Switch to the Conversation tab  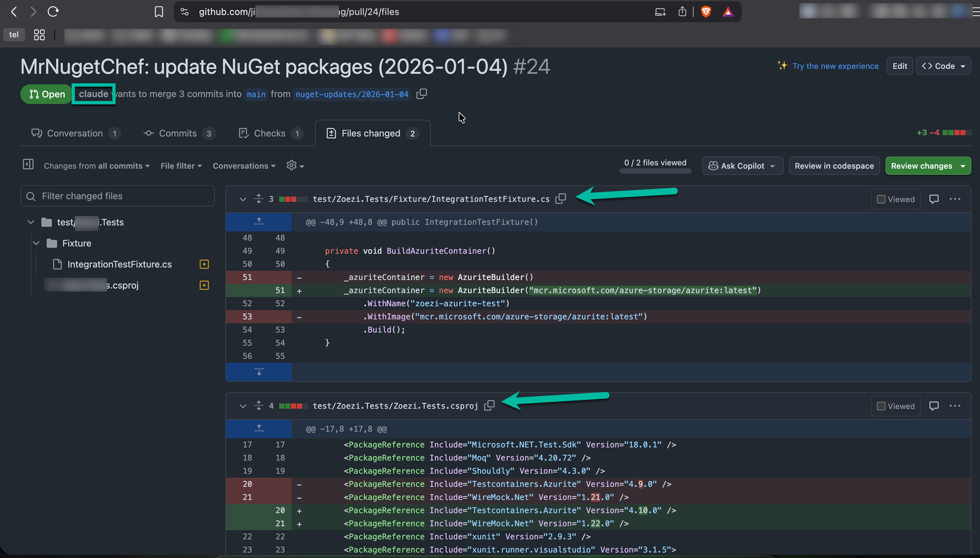tap(74, 133)
